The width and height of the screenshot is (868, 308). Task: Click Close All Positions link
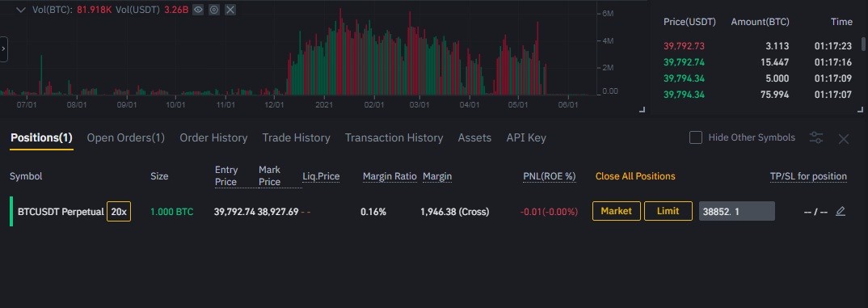[635, 176]
